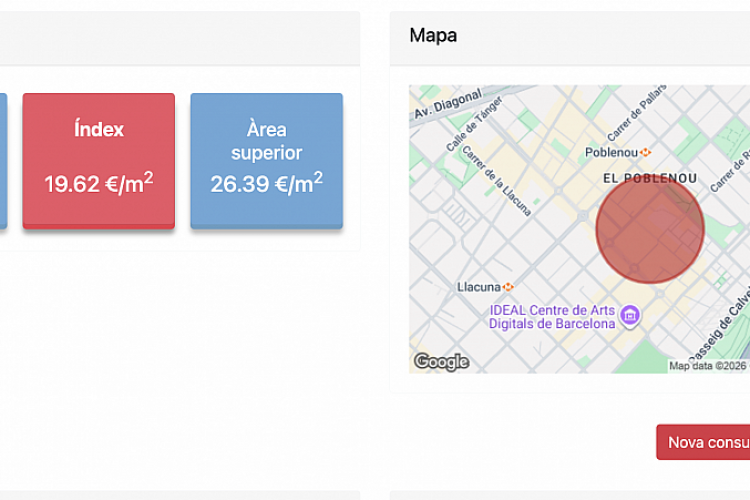The image size is (750, 500).
Task: Click the 26.39 €/m² value
Action: pyautogui.click(x=266, y=184)
